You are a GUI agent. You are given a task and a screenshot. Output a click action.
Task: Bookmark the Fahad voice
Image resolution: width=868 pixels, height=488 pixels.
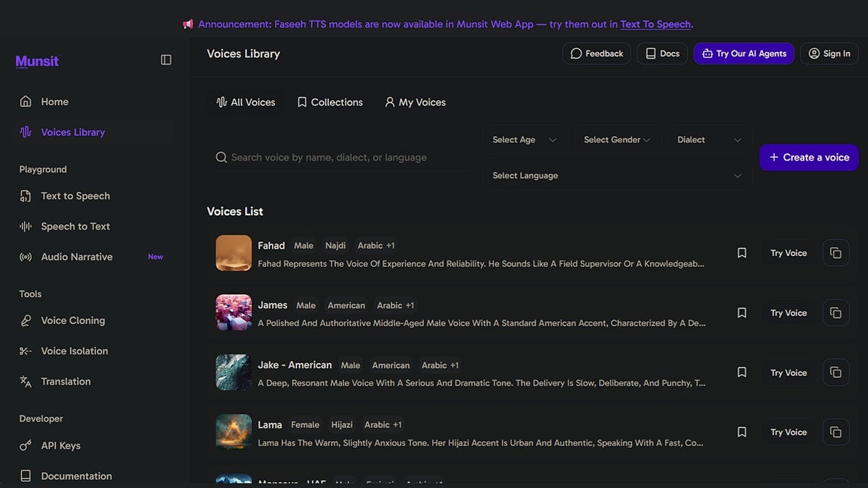[x=741, y=253]
